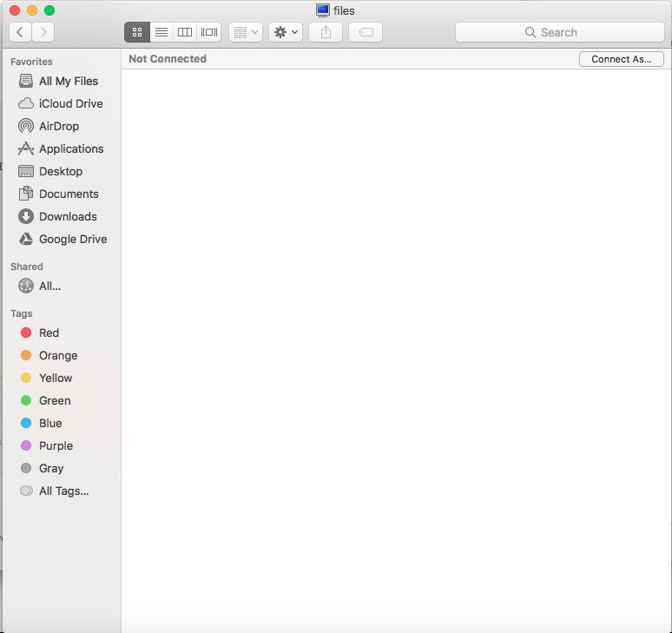Switch to Cover Flow view

pos(209,32)
